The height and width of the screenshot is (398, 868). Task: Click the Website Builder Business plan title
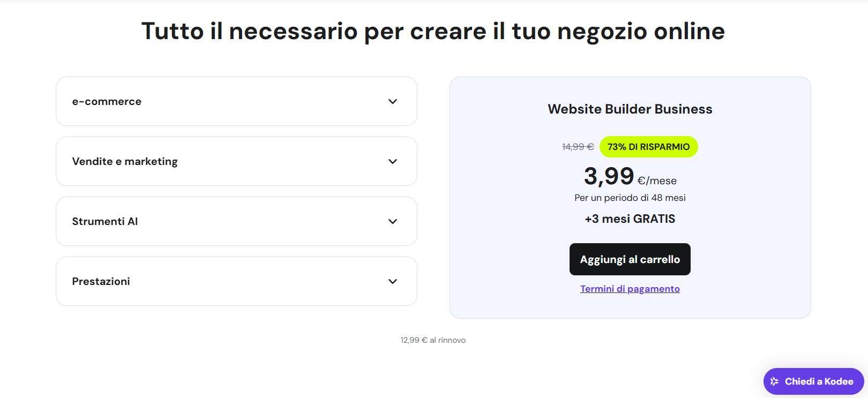coord(630,109)
